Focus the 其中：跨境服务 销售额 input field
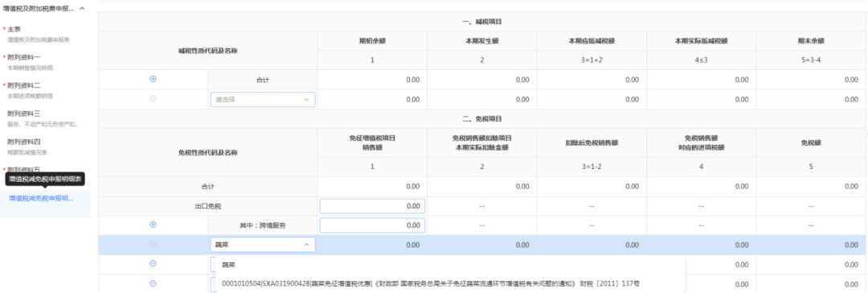Image resolution: width=868 pixels, height=293 pixels. (x=373, y=226)
